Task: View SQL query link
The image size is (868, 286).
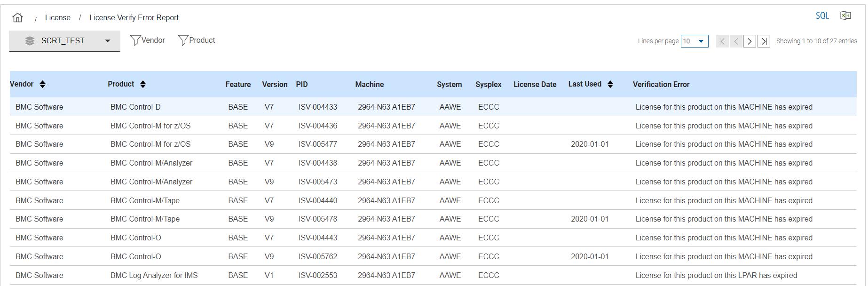Action: coord(822,16)
